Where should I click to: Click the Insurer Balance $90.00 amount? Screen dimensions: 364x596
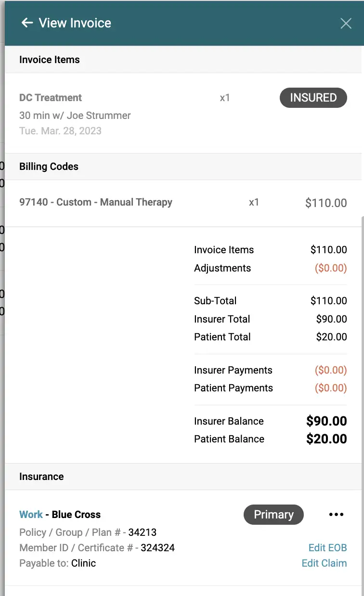coord(326,421)
